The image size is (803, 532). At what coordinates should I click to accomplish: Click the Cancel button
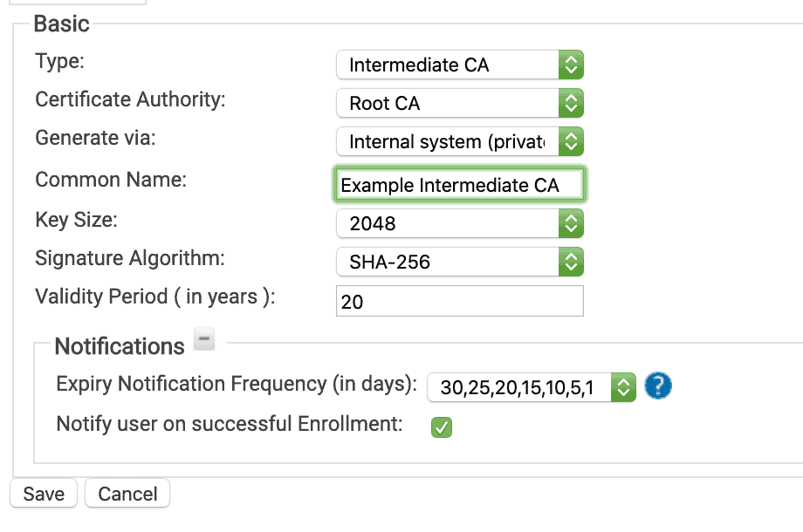tap(127, 494)
